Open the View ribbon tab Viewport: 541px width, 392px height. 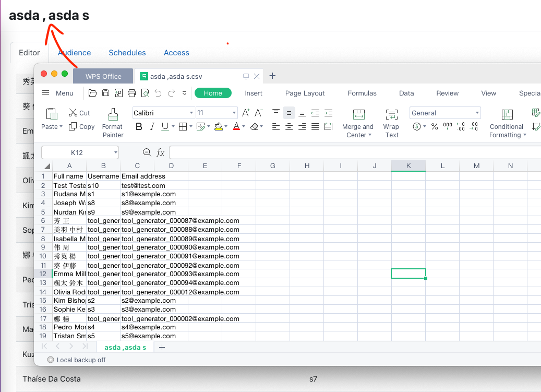(488, 93)
